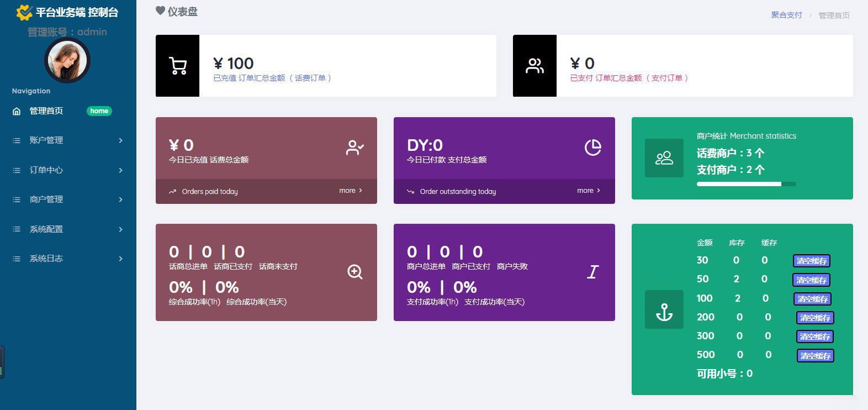Expand the 账户管理 chevron arrow
The image size is (868, 410).
120,140
